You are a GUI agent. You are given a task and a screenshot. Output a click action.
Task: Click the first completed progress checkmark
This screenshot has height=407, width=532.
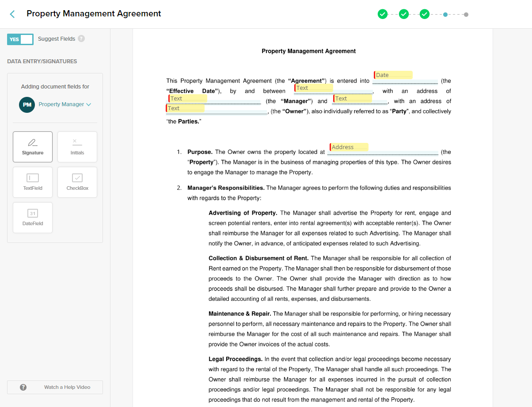pos(383,14)
